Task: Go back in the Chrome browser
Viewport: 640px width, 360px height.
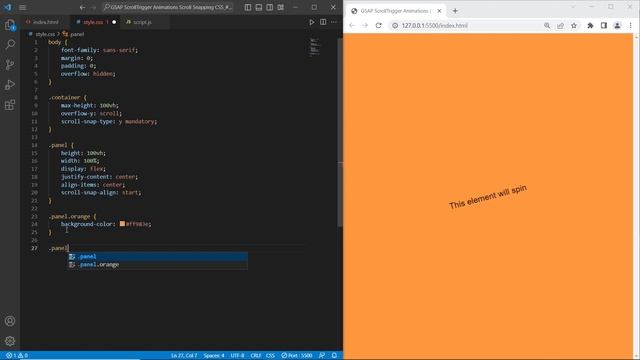Action: (352, 25)
